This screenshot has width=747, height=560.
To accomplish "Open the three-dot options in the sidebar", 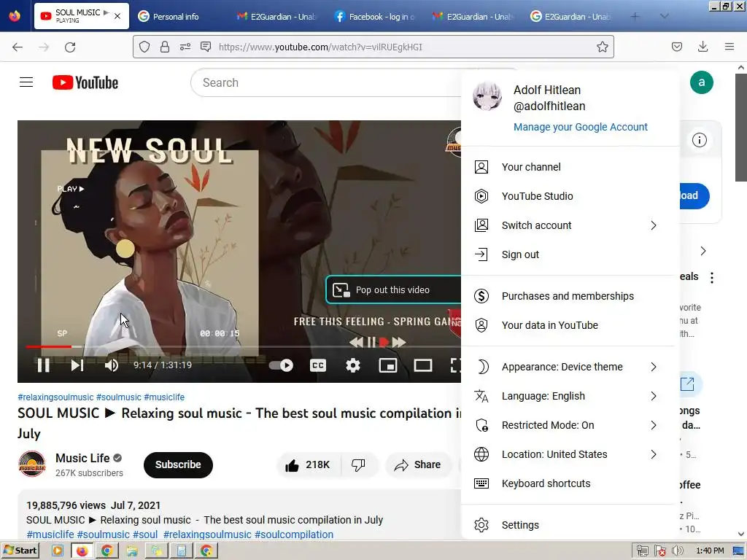I will [712, 278].
